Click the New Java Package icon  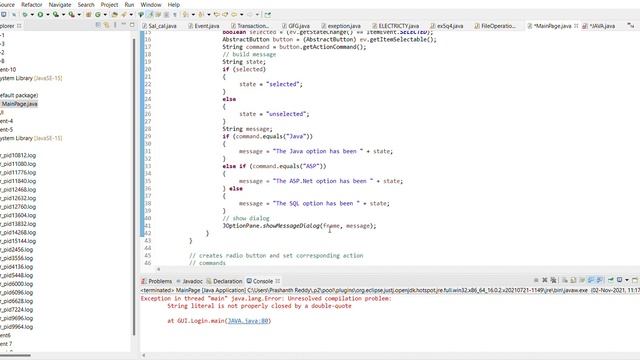[x=88, y=14]
